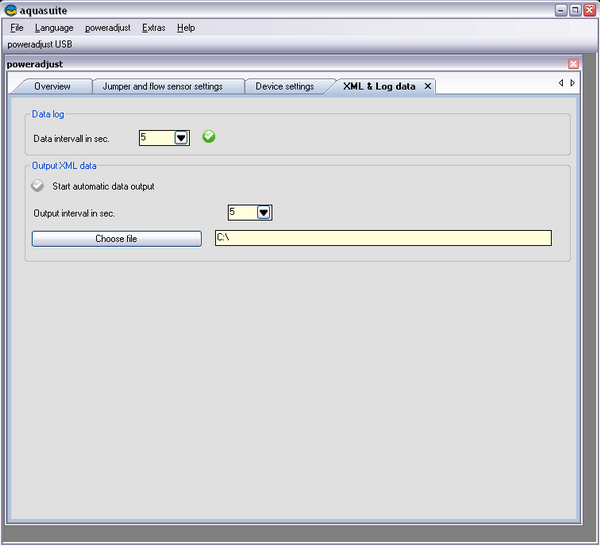Click the aquasuite application icon
This screenshot has width=600, height=546.
11,10
